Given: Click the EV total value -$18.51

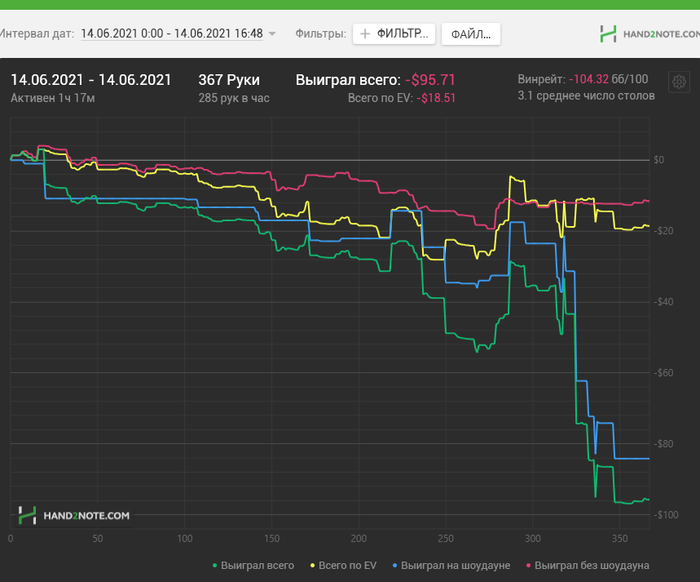Looking at the screenshot, I should click(436, 98).
